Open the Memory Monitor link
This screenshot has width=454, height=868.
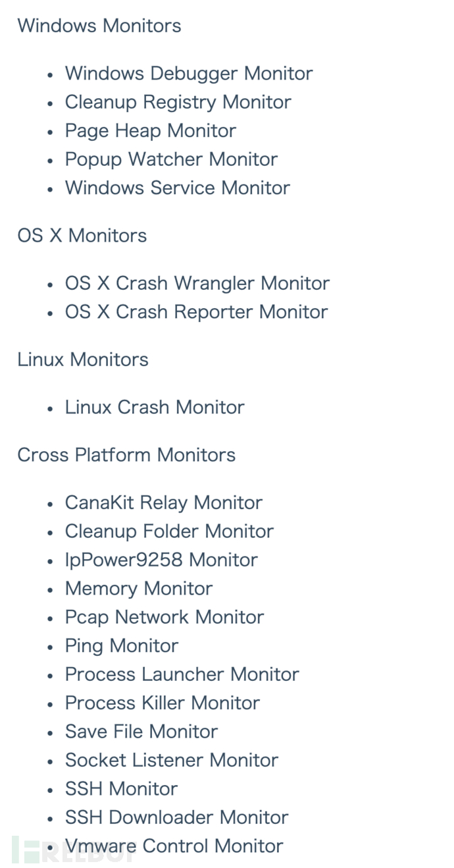(138, 589)
